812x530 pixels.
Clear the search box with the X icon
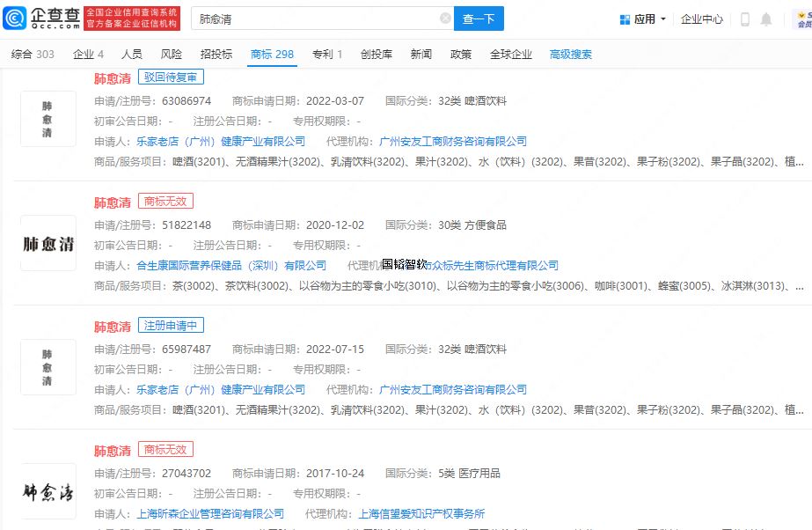pyautogui.click(x=445, y=18)
